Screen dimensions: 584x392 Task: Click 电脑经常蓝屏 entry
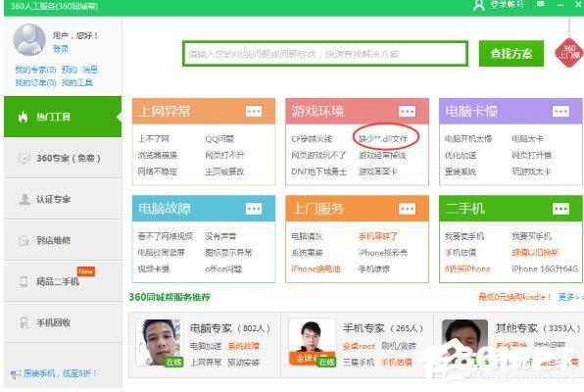[x=162, y=253]
